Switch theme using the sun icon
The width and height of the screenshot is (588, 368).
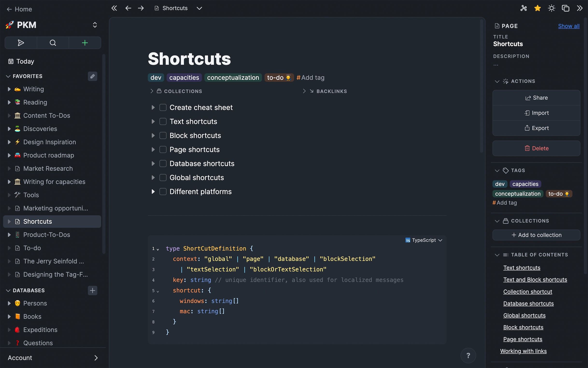551,8
